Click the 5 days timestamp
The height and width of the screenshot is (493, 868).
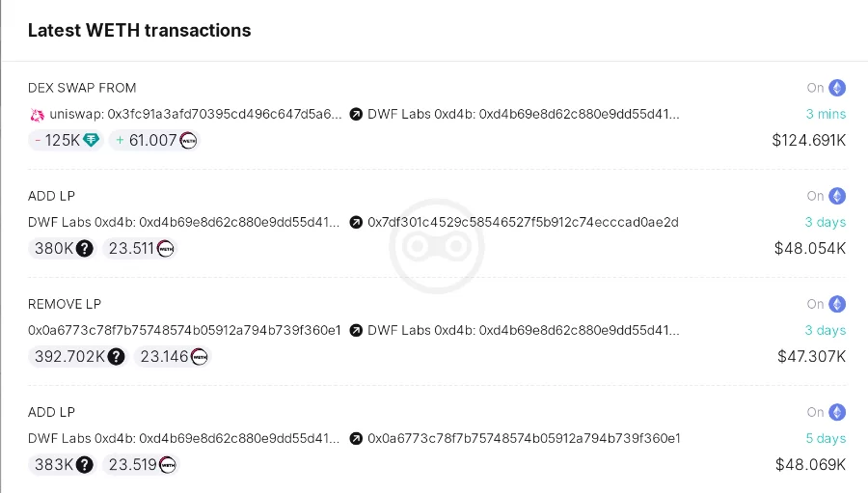click(826, 438)
